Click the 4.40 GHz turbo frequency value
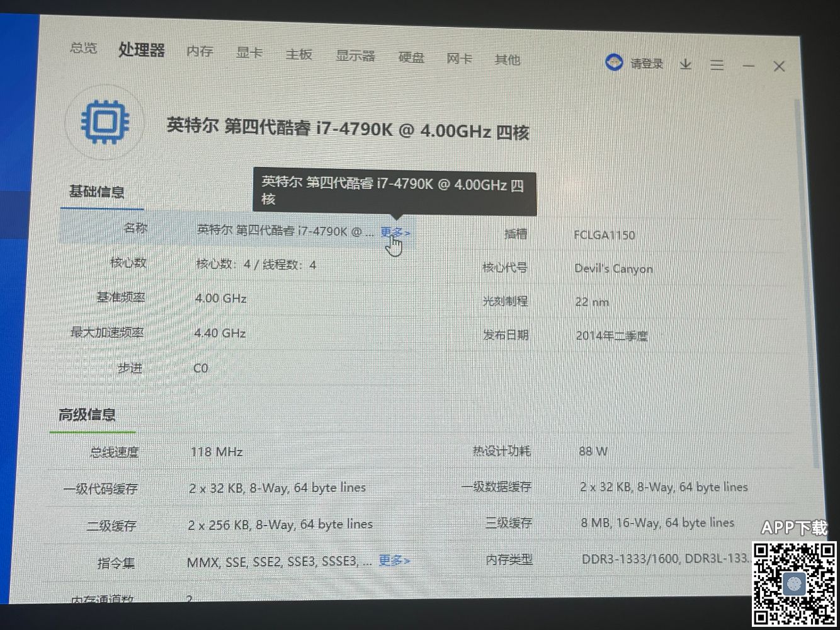The image size is (840, 630). (x=220, y=333)
